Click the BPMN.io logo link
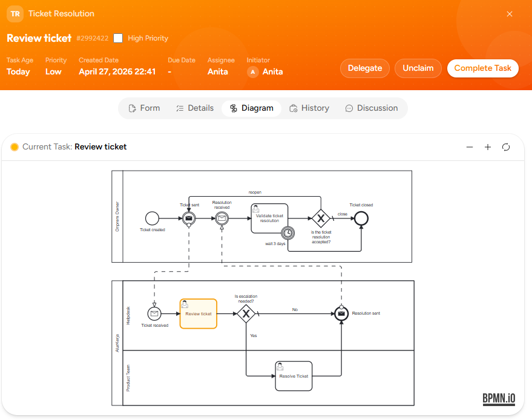This screenshot has width=532, height=420. pos(499,399)
